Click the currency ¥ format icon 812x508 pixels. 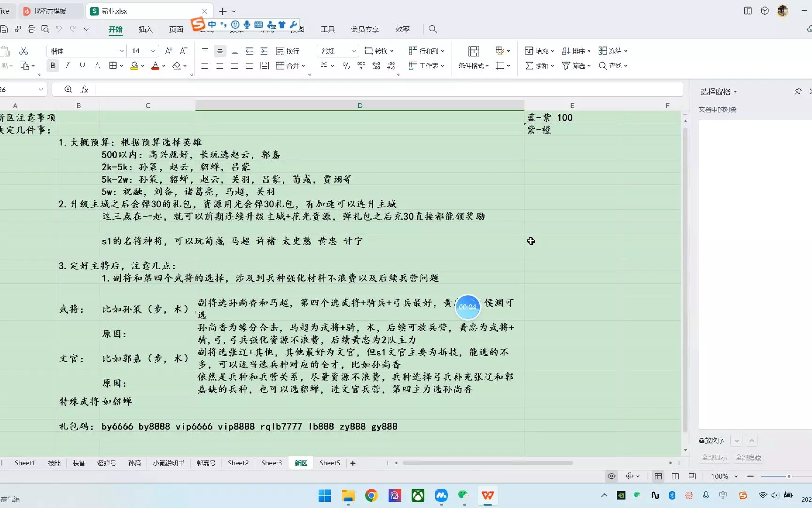(x=324, y=66)
